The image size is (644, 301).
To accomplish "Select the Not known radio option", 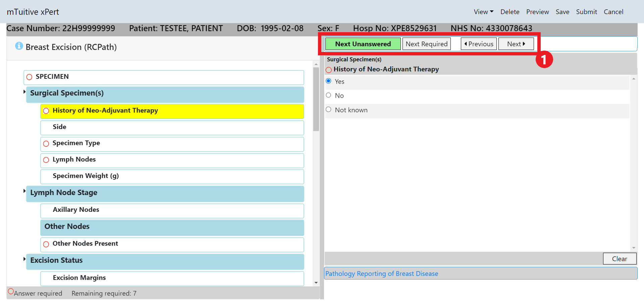I will tap(328, 110).
